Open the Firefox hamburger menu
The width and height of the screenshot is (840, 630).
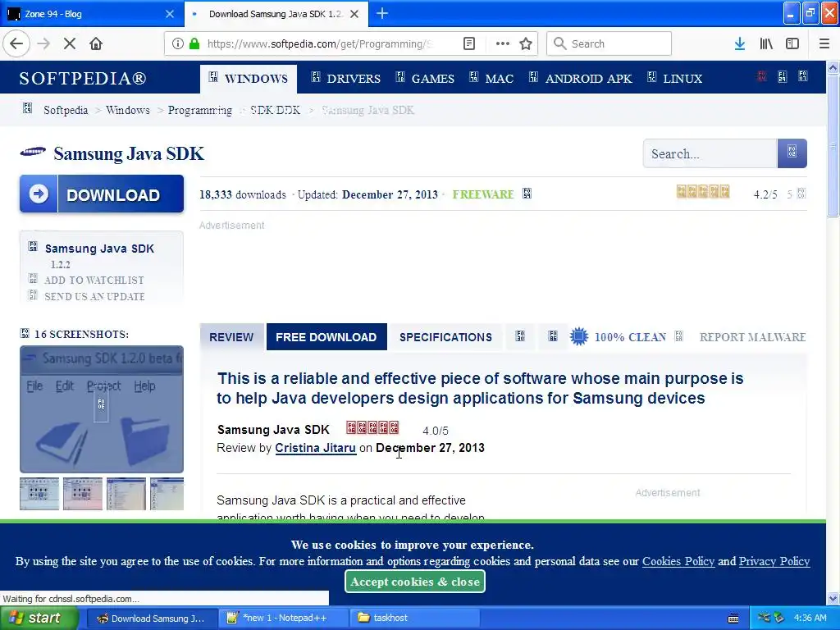[x=824, y=43]
